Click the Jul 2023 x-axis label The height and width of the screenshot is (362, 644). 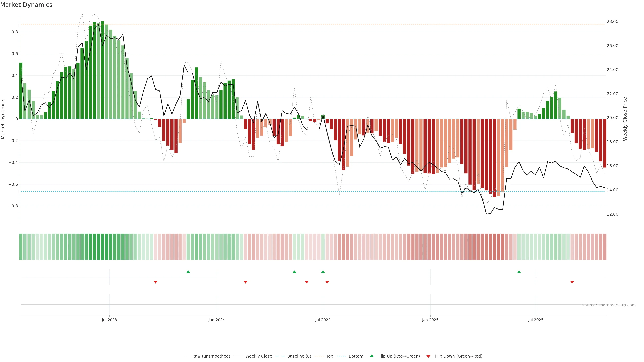(109, 320)
